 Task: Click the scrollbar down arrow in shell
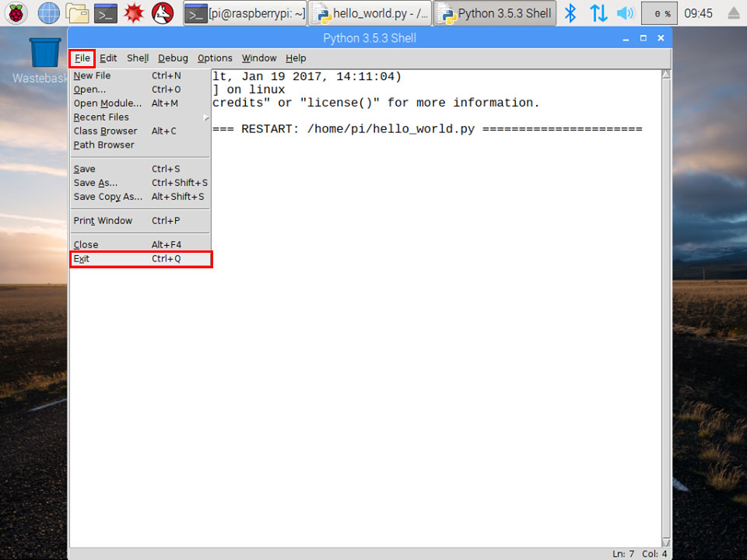pyautogui.click(x=666, y=542)
